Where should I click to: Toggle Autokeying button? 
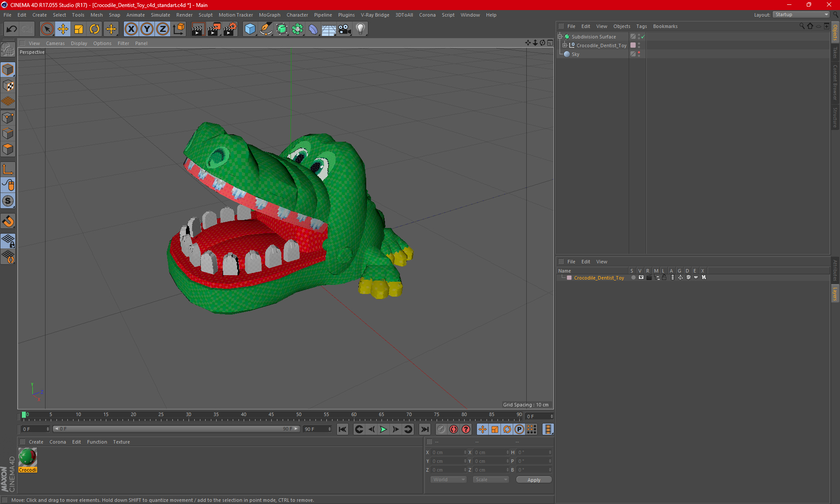[x=454, y=429]
